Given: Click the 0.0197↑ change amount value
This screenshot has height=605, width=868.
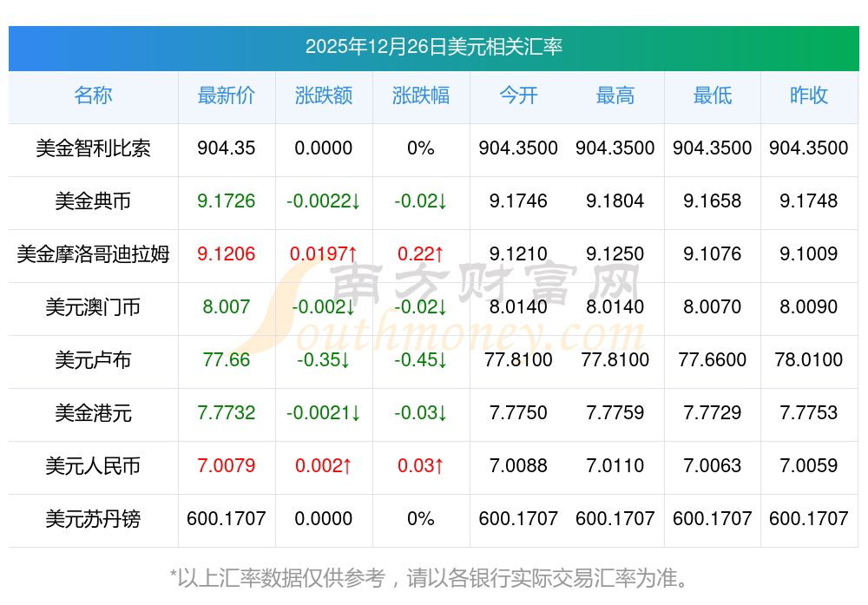Looking at the screenshot, I should 323,254.
